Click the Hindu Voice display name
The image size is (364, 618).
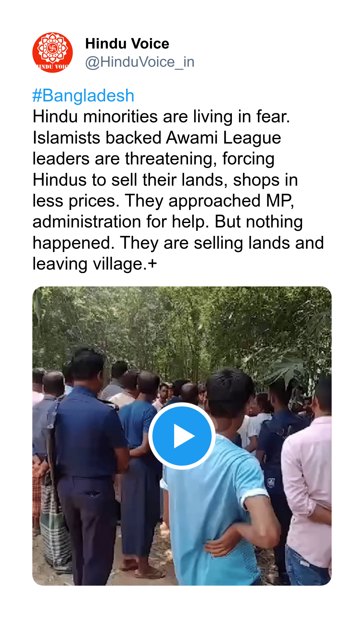[127, 44]
